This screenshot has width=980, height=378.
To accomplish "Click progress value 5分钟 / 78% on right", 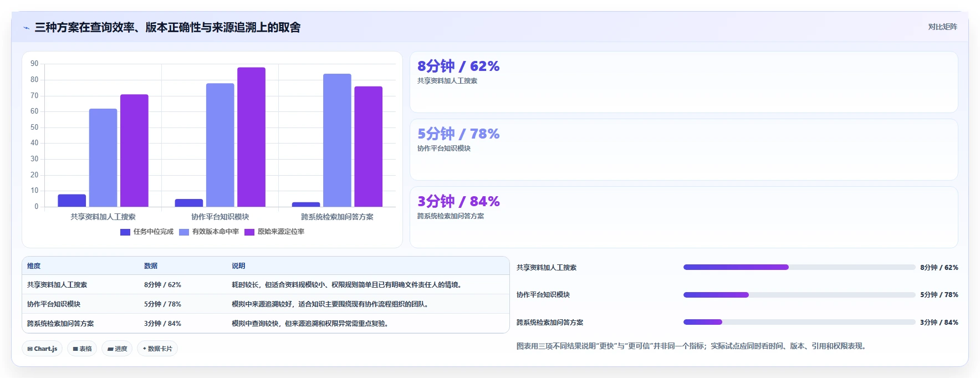I will 939,295.
